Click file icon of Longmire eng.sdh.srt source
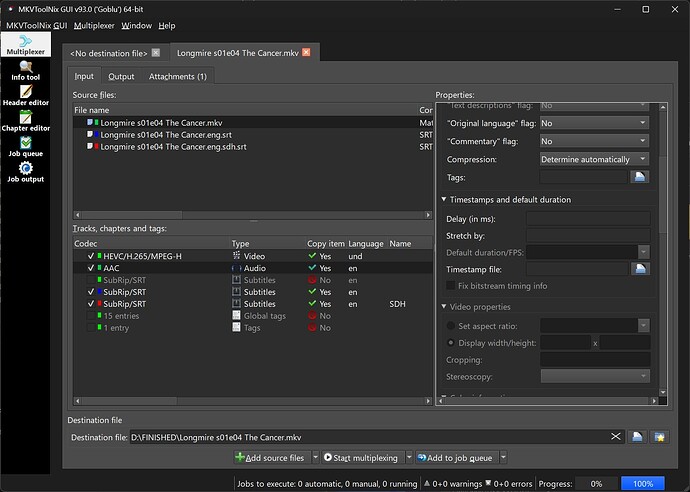 (x=90, y=146)
